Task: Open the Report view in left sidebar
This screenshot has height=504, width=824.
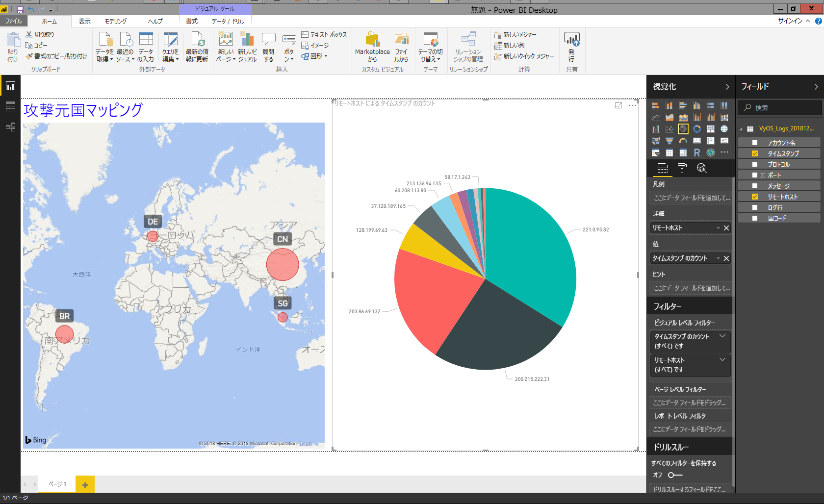Action: tap(10, 86)
